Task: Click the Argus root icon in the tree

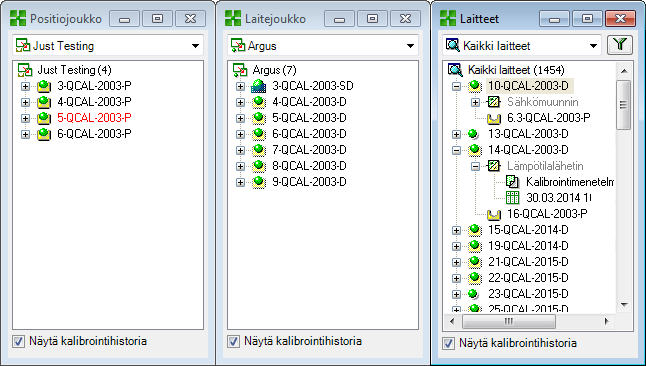Action: [x=240, y=70]
